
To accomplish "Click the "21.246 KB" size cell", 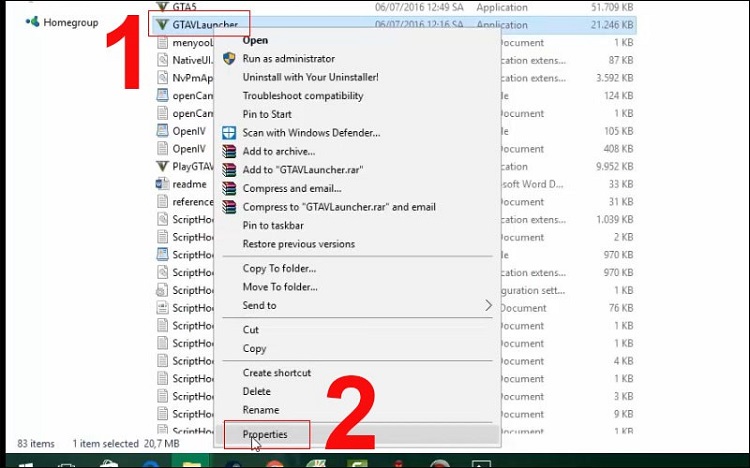I will point(612,25).
